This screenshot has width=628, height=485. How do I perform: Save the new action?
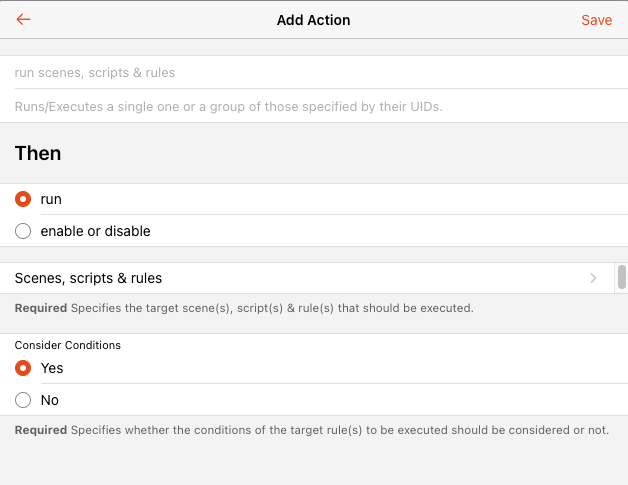pyautogui.click(x=596, y=20)
